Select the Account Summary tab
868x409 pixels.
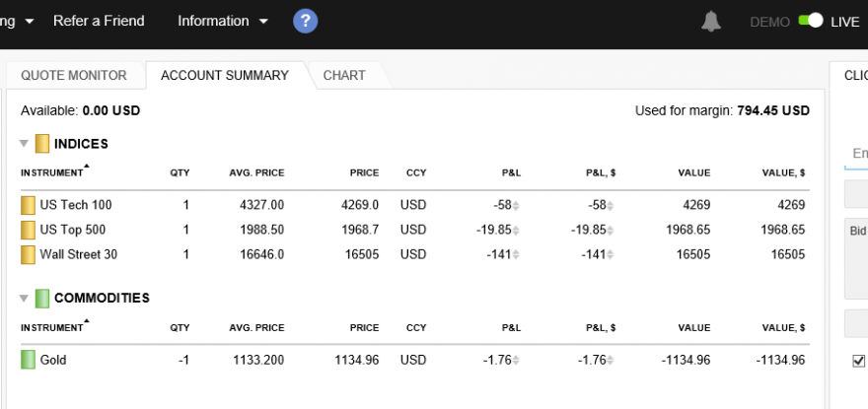pos(225,75)
